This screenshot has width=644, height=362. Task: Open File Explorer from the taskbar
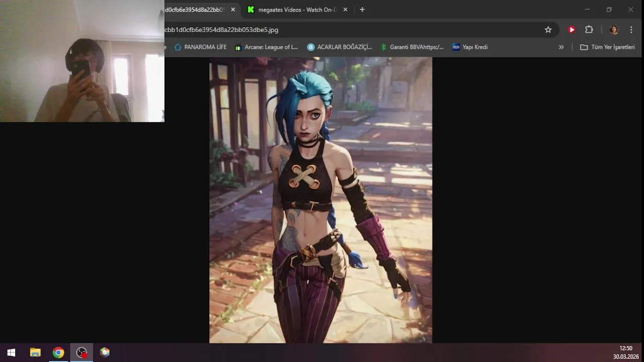click(35, 352)
